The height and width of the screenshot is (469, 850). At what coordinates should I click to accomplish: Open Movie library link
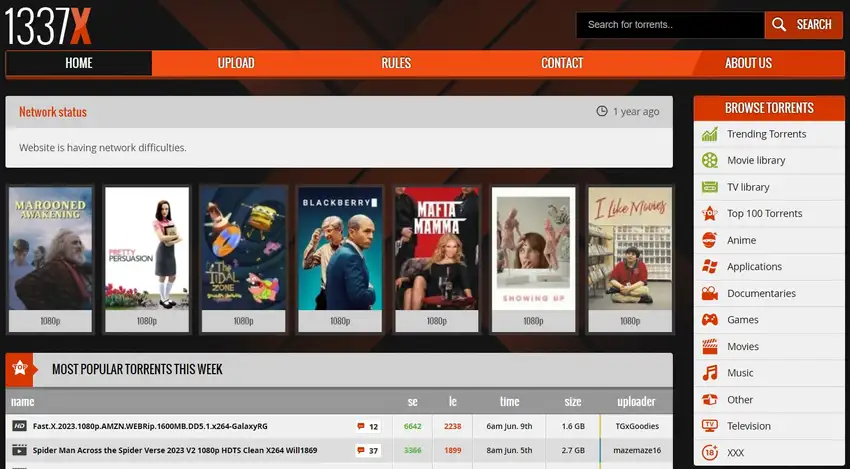[x=756, y=160]
